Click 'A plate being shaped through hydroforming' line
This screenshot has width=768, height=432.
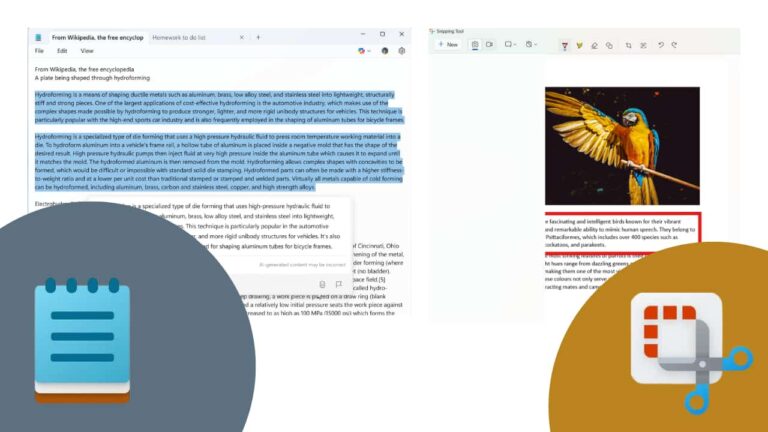point(92,78)
